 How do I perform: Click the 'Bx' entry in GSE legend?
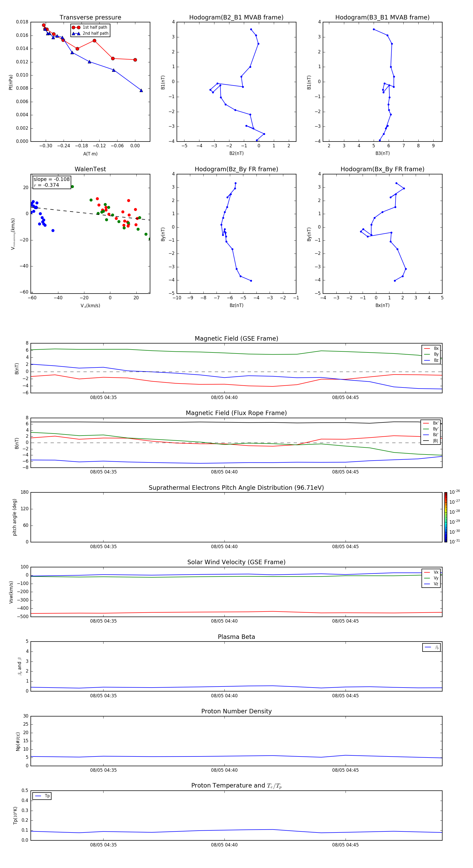click(431, 349)
